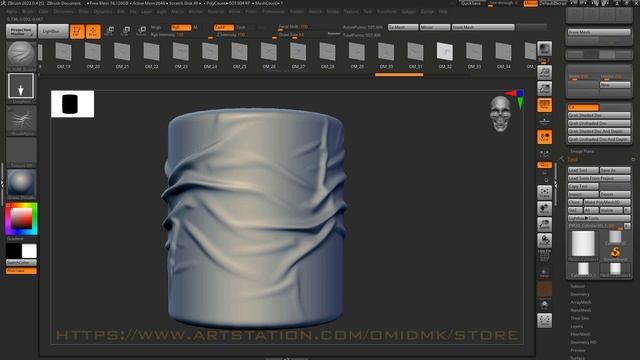The height and width of the screenshot is (360, 640).
Task: Toggle Local transformations button
Action: tap(544, 137)
